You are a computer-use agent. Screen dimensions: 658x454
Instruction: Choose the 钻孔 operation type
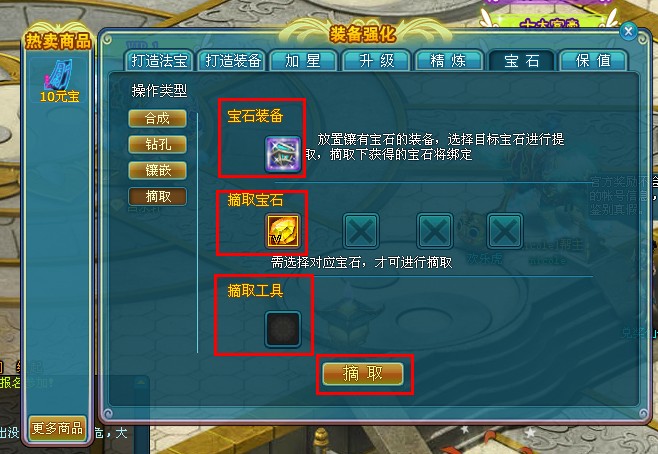coord(157,145)
